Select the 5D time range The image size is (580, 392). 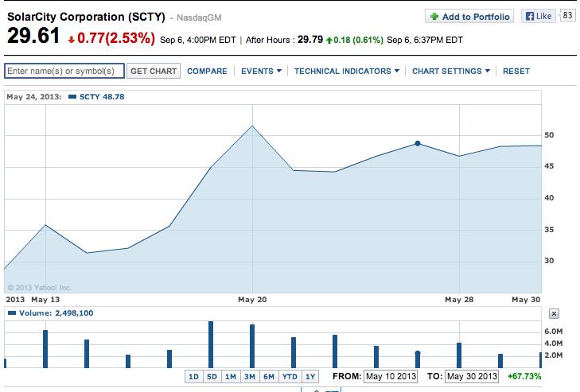tap(212, 376)
